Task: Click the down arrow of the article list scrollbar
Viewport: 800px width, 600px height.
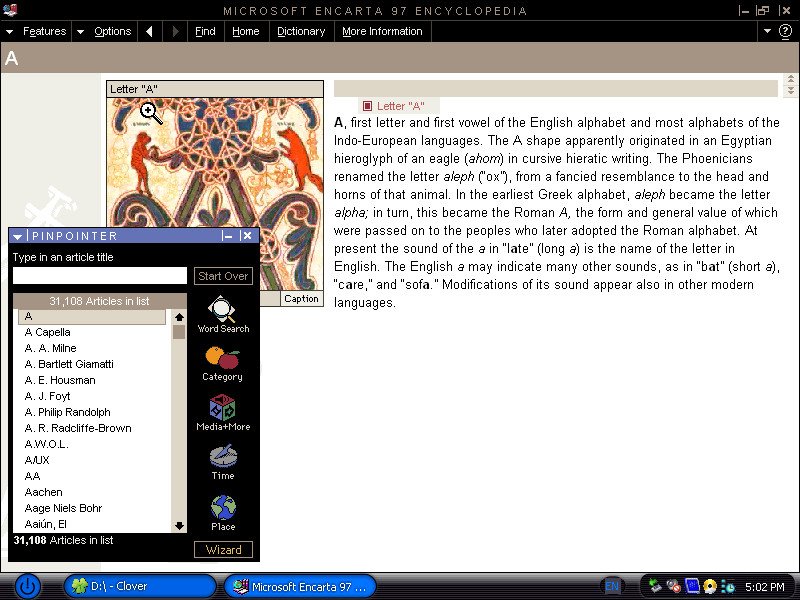Action: 179,526
